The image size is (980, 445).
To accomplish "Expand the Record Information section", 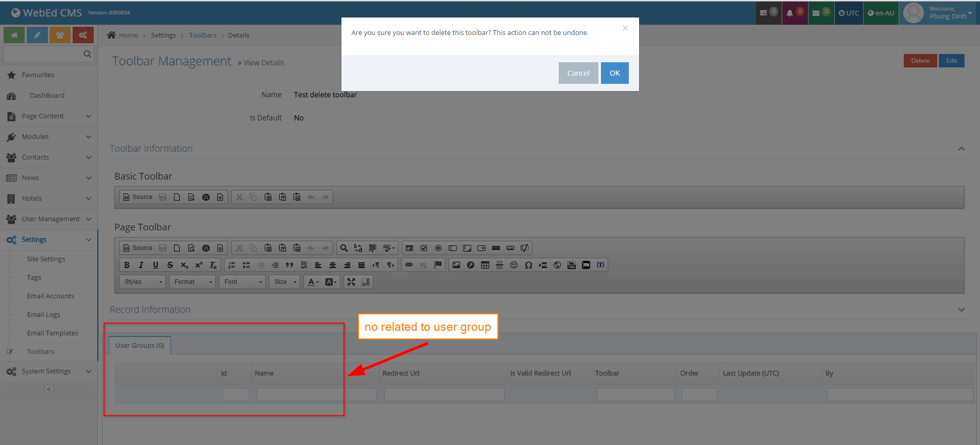I will [961, 310].
